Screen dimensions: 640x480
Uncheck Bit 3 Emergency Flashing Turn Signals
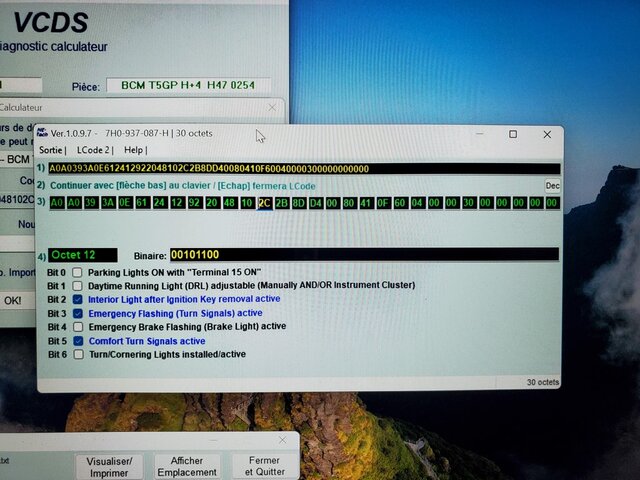click(78, 313)
